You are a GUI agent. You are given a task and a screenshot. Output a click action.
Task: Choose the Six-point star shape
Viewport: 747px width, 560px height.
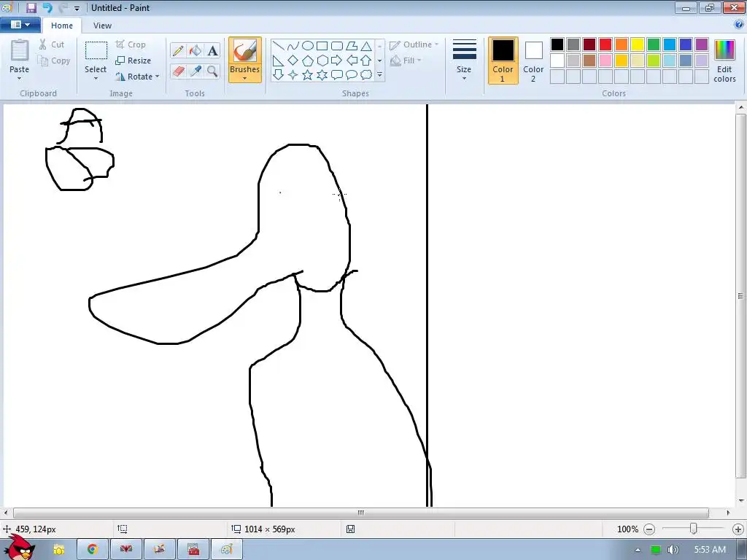click(322, 75)
